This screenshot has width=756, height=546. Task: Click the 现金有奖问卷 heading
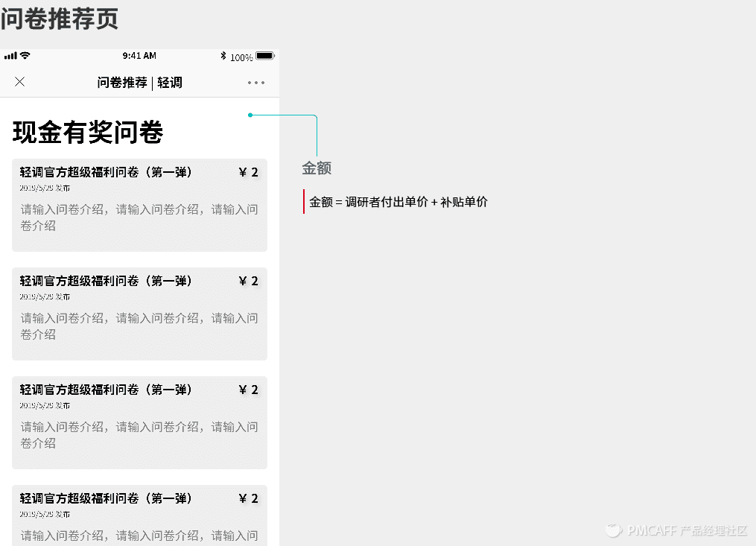[88, 132]
